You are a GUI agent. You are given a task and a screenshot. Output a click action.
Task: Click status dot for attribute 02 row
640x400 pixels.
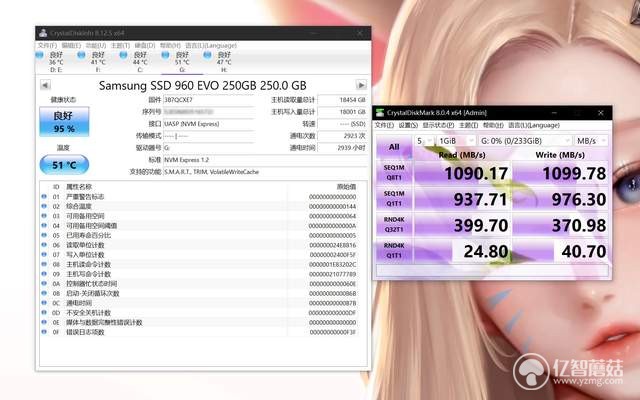[44, 206]
